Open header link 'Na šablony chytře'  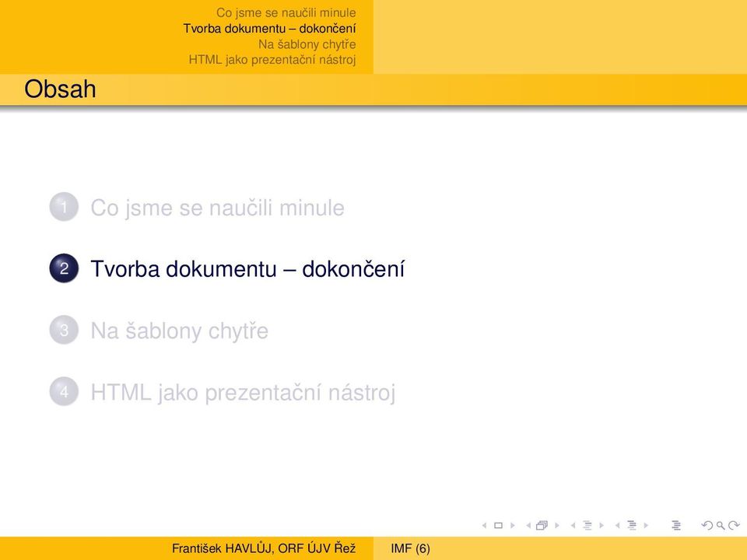click(307, 44)
